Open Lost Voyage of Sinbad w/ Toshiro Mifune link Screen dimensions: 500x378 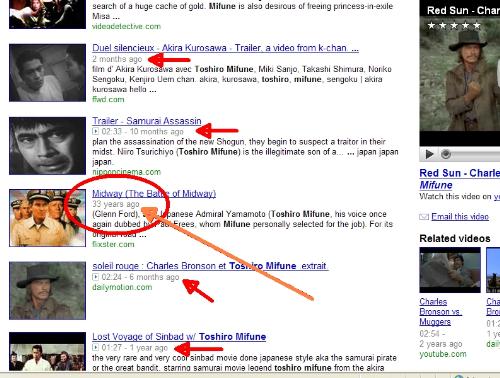179,337
